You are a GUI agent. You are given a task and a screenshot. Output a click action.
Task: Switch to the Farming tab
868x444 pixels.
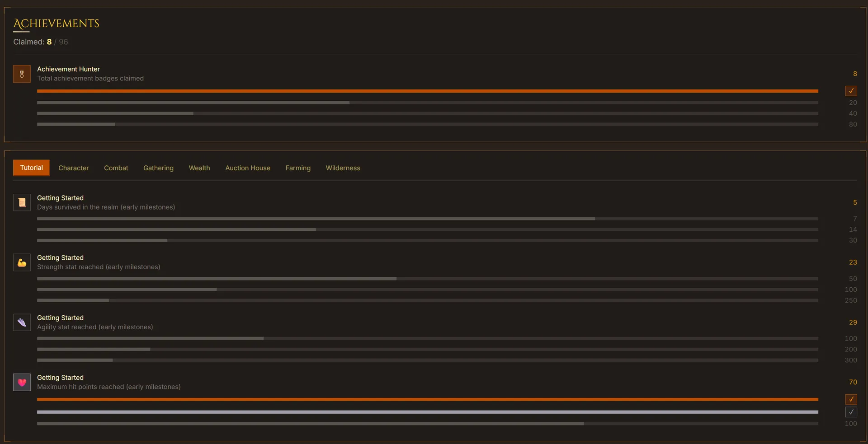[x=298, y=168]
